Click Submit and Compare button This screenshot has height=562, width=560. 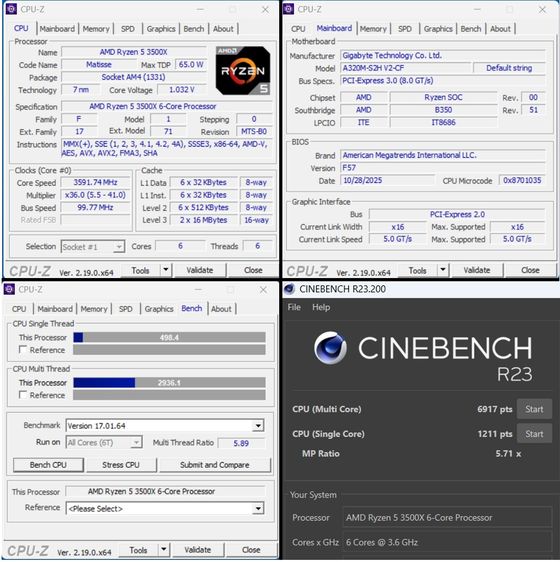coord(214,465)
